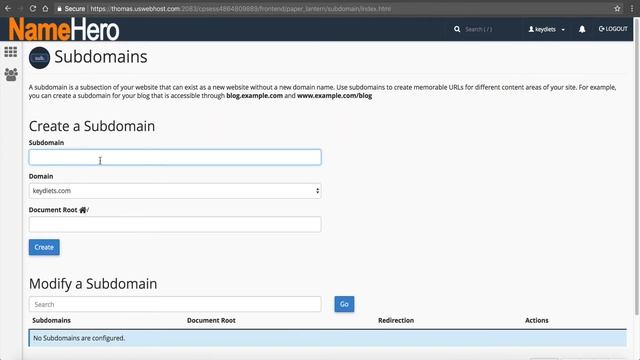Click the Subdomains round page icon
The image size is (640, 360).
[39, 58]
